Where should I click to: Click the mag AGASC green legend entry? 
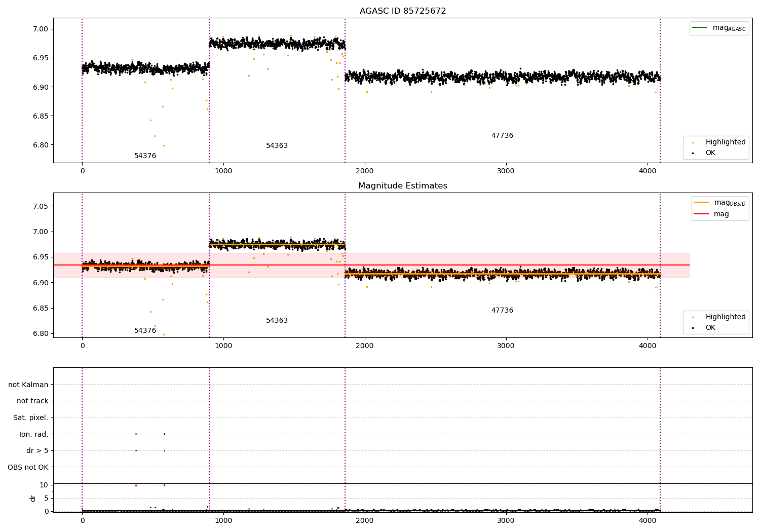(x=719, y=28)
